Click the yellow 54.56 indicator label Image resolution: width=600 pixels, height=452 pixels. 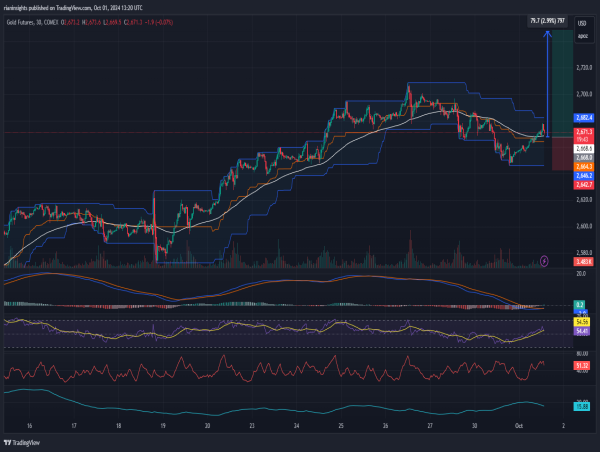tap(582, 322)
